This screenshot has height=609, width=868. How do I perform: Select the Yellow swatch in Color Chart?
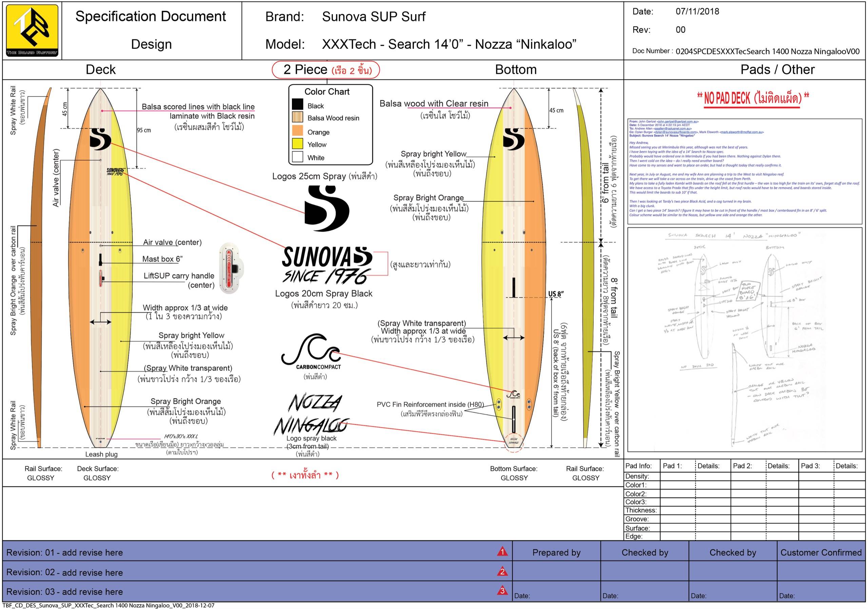297,144
